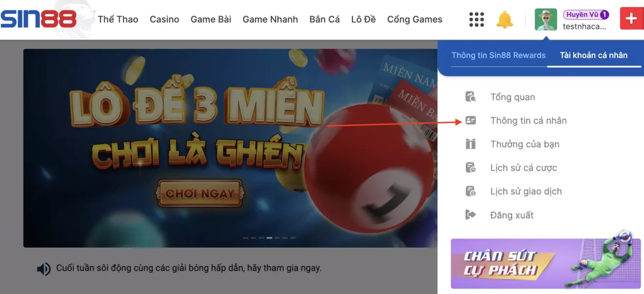Click the CHƠI NGAY banner button
Image resolution: width=644 pixels, height=294 pixels.
[200, 193]
